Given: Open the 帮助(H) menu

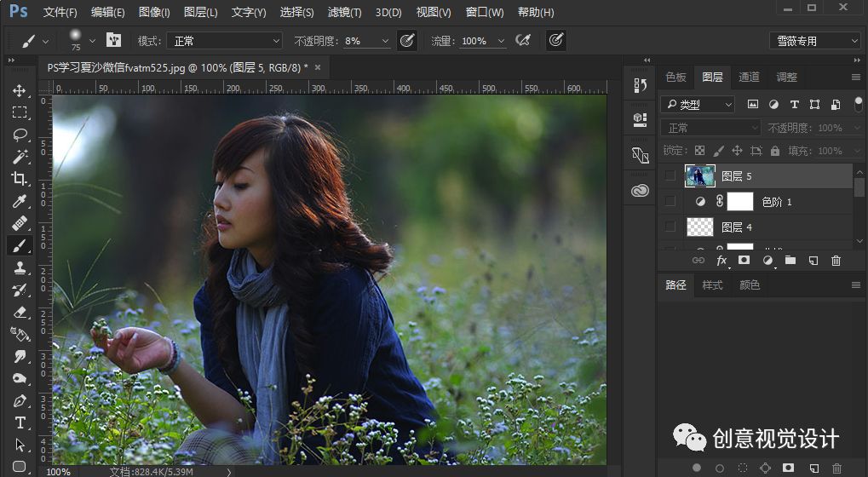Looking at the screenshot, I should pyautogui.click(x=535, y=12).
